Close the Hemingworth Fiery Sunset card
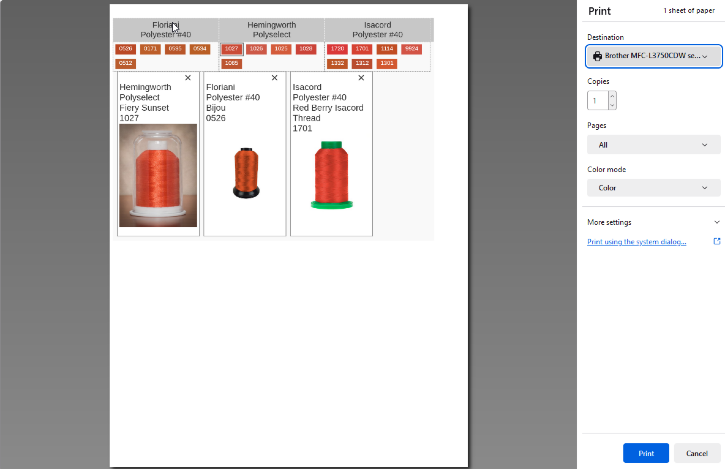725x469 pixels. click(x=188, y=78)
